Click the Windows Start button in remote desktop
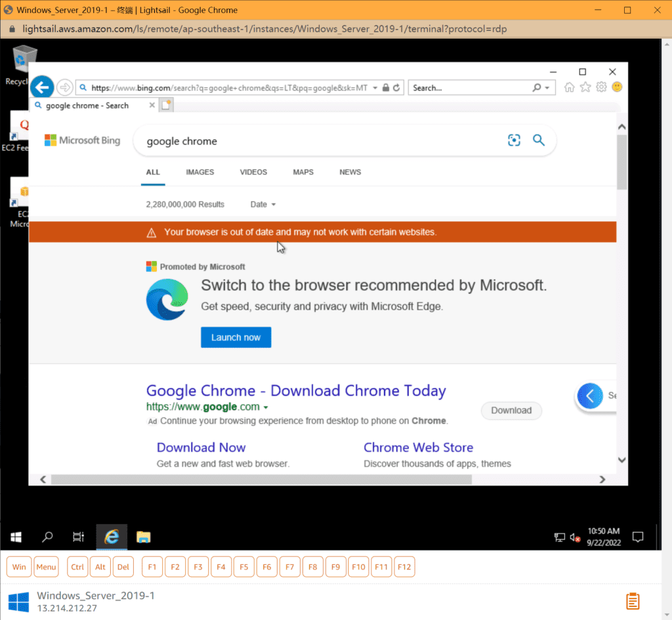 click(x=16, y=537)
